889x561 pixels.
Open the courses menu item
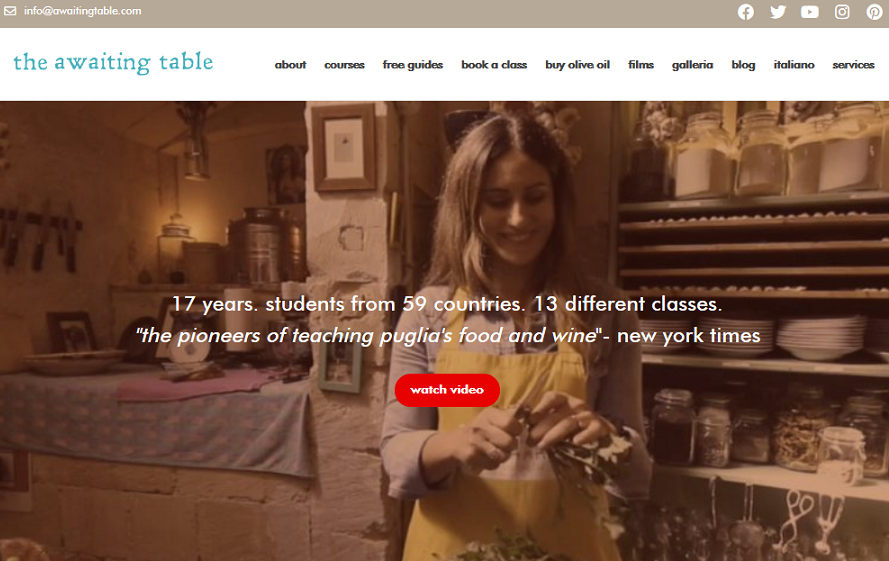(344, 65)
